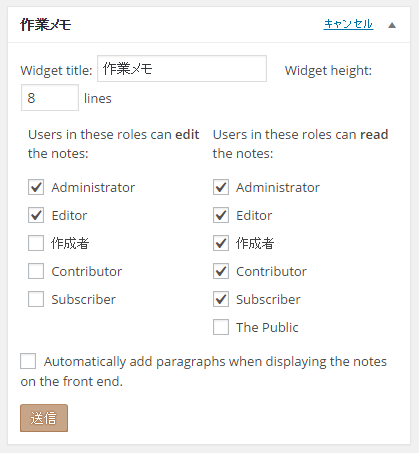Uncheck Editor under edit roles
419x453 pixels.
click(x=36, y=215)
